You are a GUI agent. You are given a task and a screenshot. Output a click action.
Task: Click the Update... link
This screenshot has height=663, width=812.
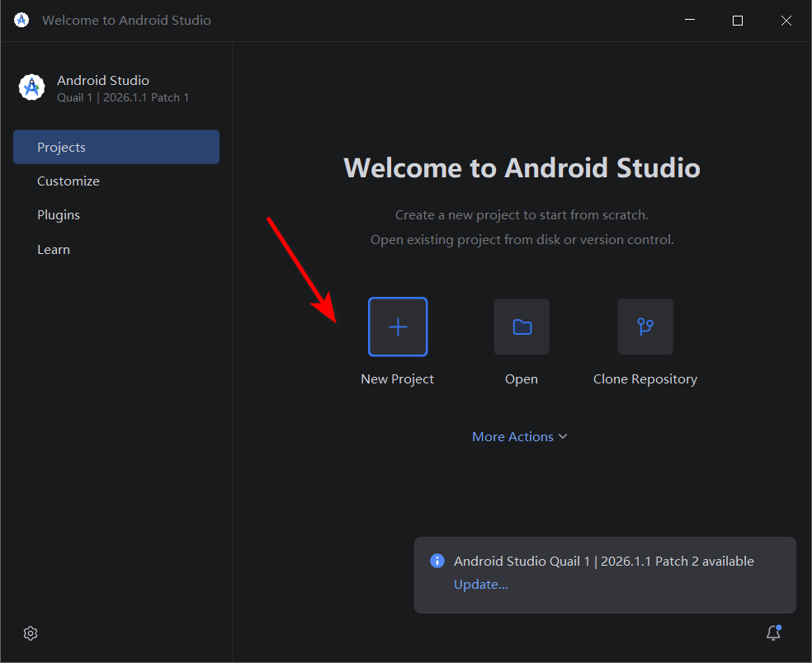tap(480, 585)
